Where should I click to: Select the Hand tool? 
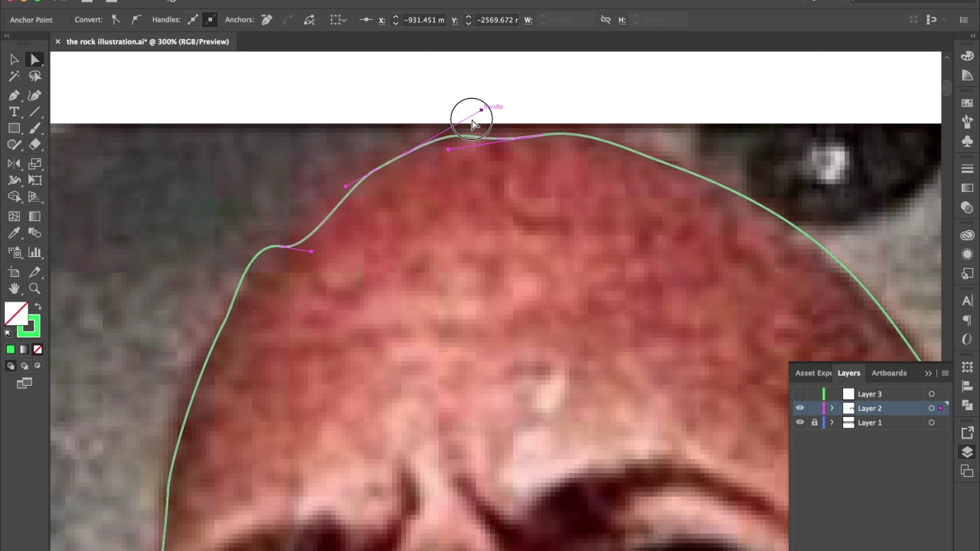pos(15,289)
